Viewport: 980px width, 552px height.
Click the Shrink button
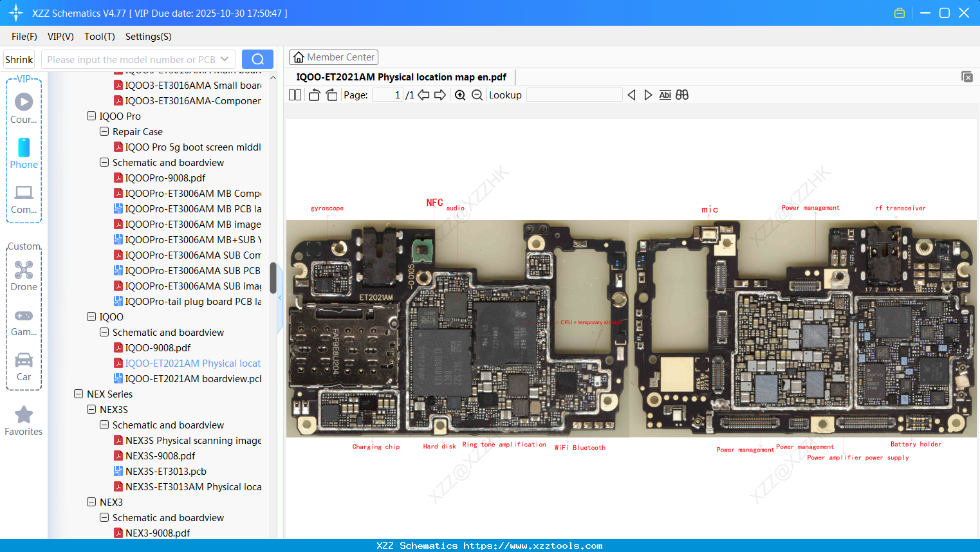19,59
